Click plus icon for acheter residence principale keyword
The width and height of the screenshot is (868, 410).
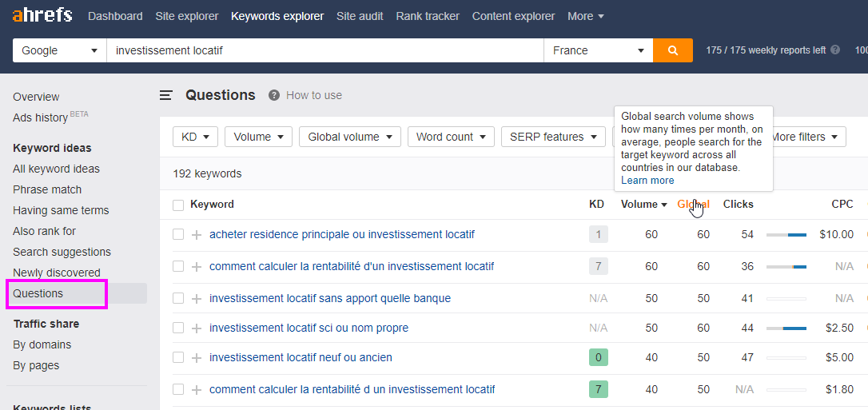pos(196,235)
